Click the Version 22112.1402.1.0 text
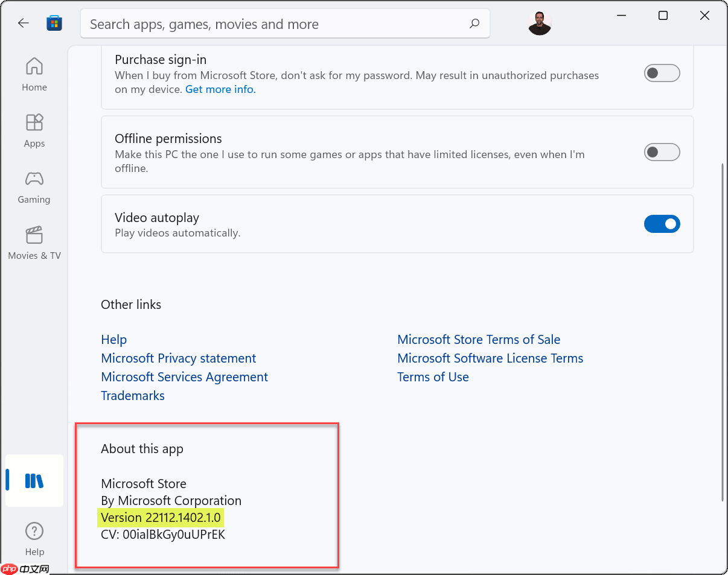Screen dimensions: 728x575 point(161,518)
